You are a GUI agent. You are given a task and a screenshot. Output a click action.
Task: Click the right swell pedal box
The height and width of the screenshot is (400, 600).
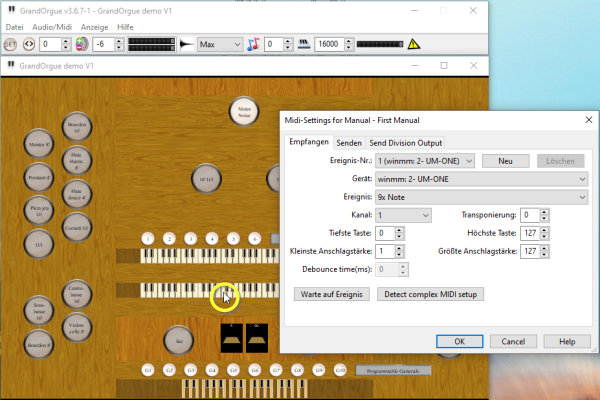point(257,338)
